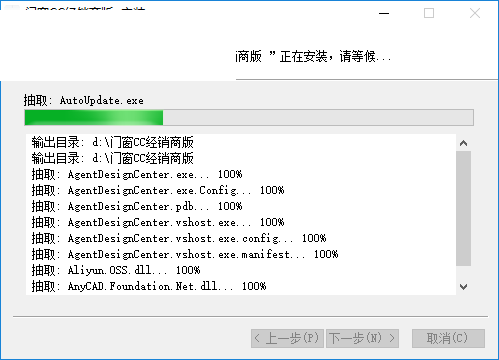This screenshot has width=499, height=360.
Task: Select the AgentDesignCenter.vshost.exe.manifest log line
Action: point(185,254)
